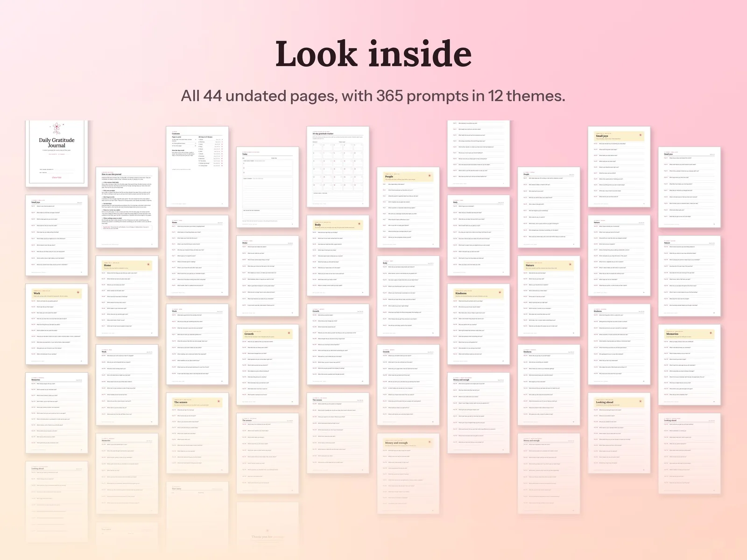Open the Home theme page with yellow banner
Image resolution: width=747 pixels, height=560 pixels.
coord(127,296)
